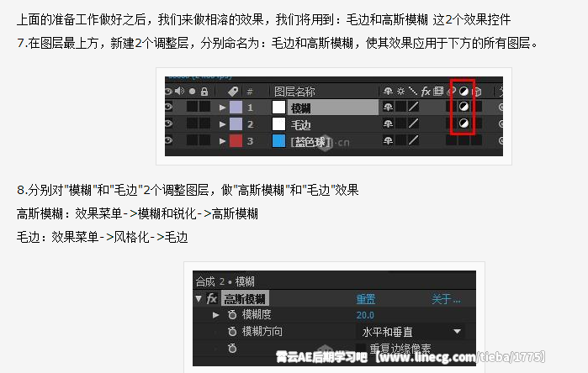Open the 模糊方向 dropdown 水平和垂直
The height and width of the screenshot is (373, 588).
411,332
